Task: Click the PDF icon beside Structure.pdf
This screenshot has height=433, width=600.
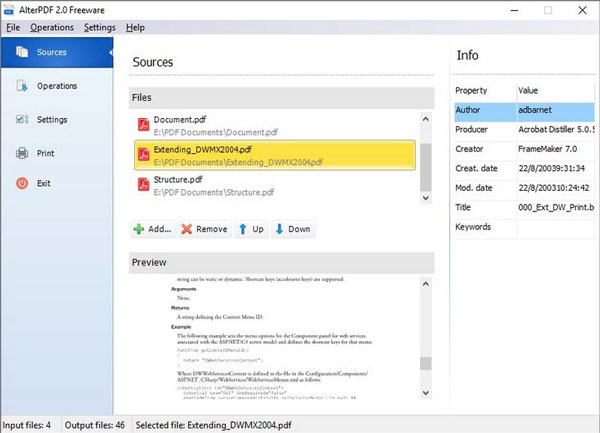Action: click(x=144, y=185)
